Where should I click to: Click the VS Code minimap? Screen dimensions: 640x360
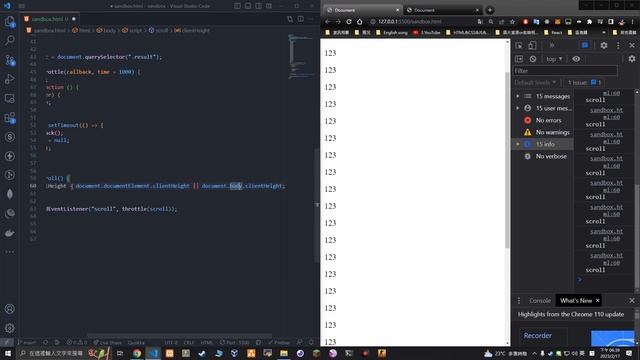coord(301,57)
